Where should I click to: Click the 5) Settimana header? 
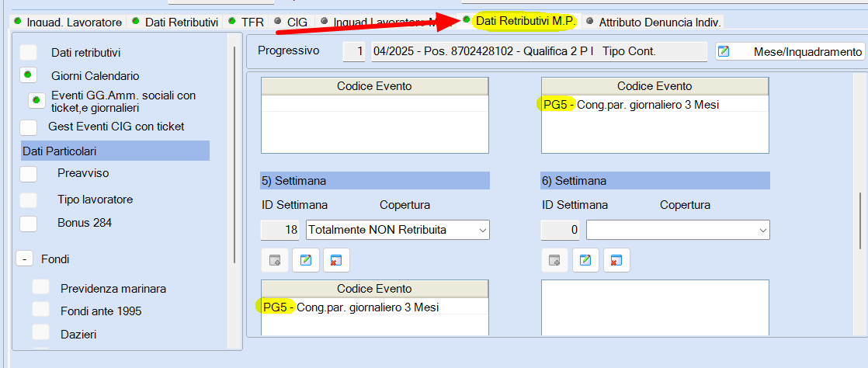coord(375,180)
